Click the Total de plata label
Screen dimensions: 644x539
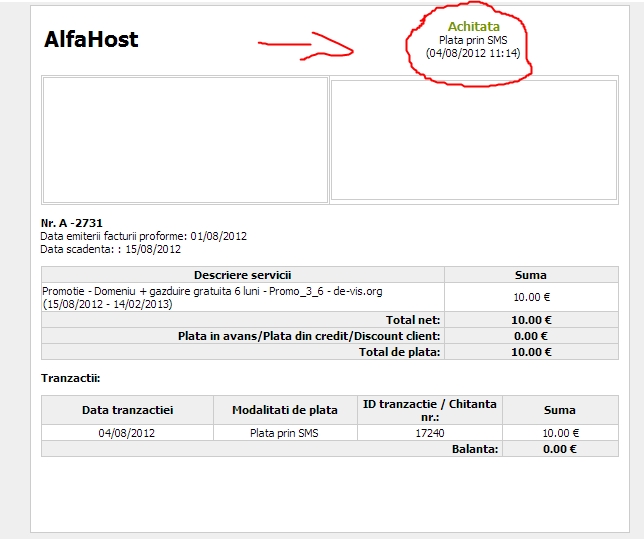399,352
